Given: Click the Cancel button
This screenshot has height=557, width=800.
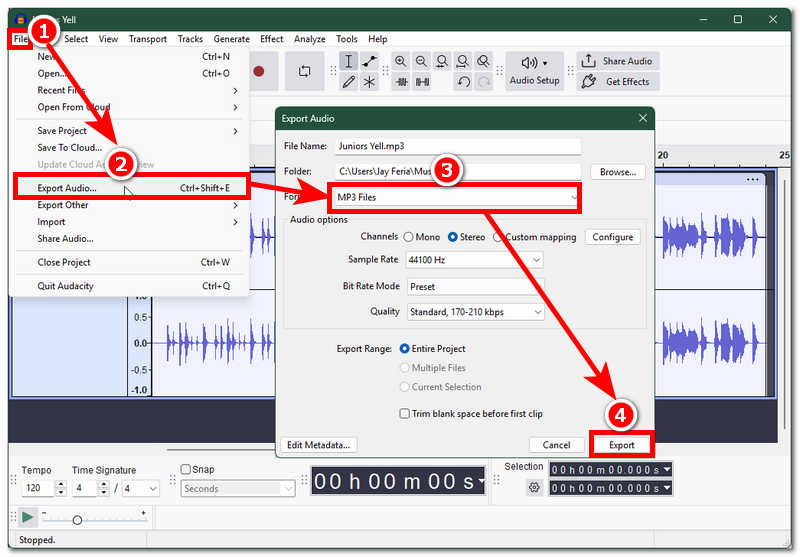Looking at the screenshot, I should pos(556,445).
